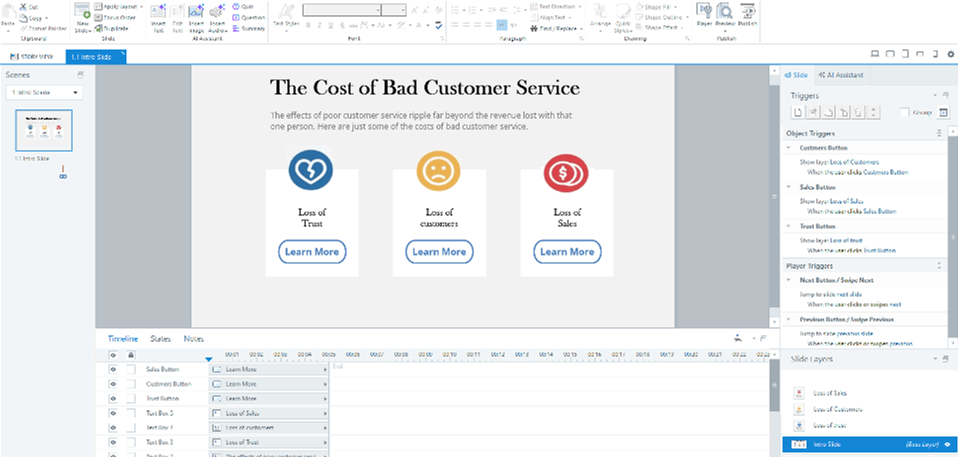Screen dimensions: 958x457
Task: Check the Group checkbox in Triggers panel
Action: click(904, 112)
